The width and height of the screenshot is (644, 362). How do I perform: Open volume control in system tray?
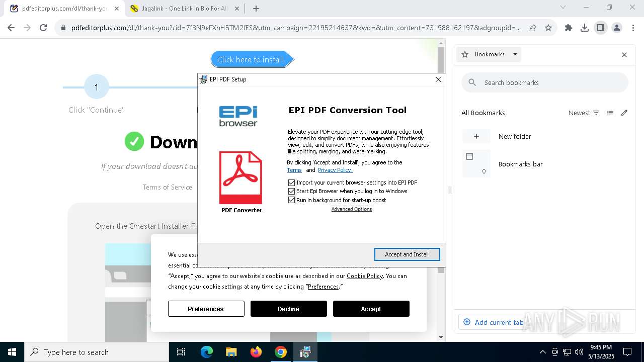(x=579, y=352)
